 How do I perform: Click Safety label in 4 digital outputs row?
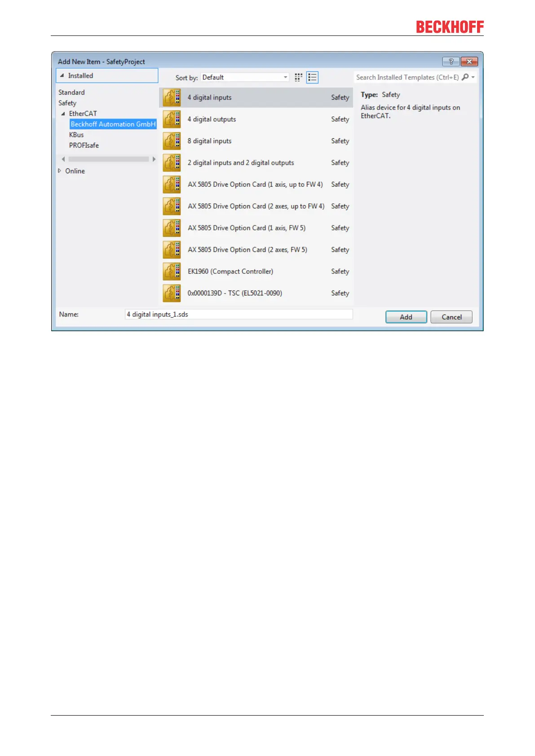340,119
